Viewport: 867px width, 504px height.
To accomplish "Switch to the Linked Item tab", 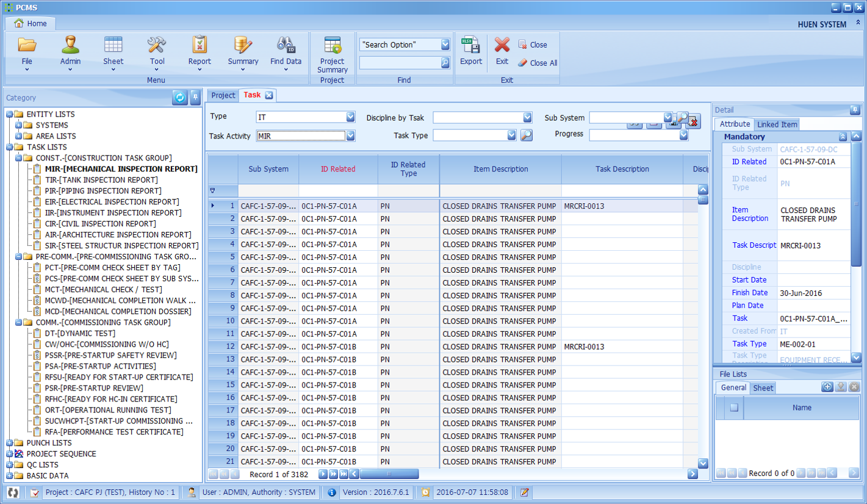I will (x=777, y=124).
